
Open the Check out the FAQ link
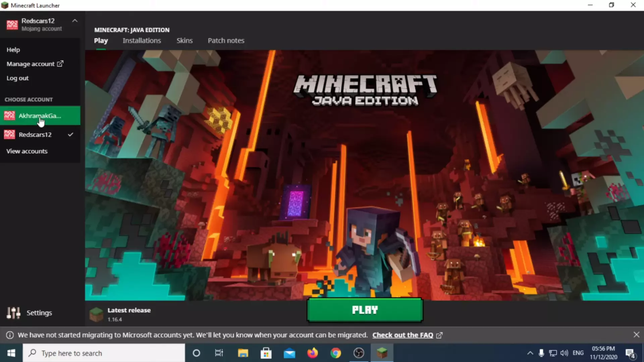click(x=407, y=335)
